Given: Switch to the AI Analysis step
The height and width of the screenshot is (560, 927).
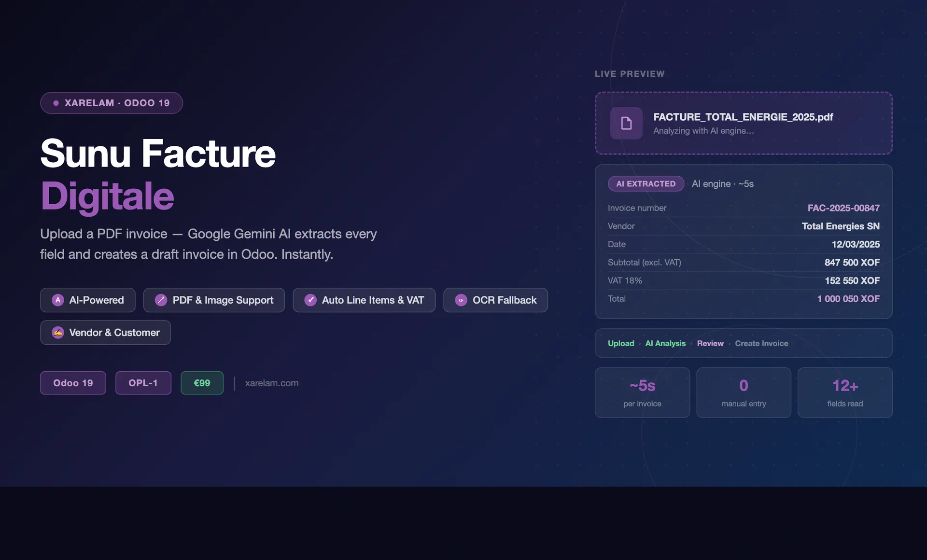Looking at the screenshot, I should coord(665,343).
